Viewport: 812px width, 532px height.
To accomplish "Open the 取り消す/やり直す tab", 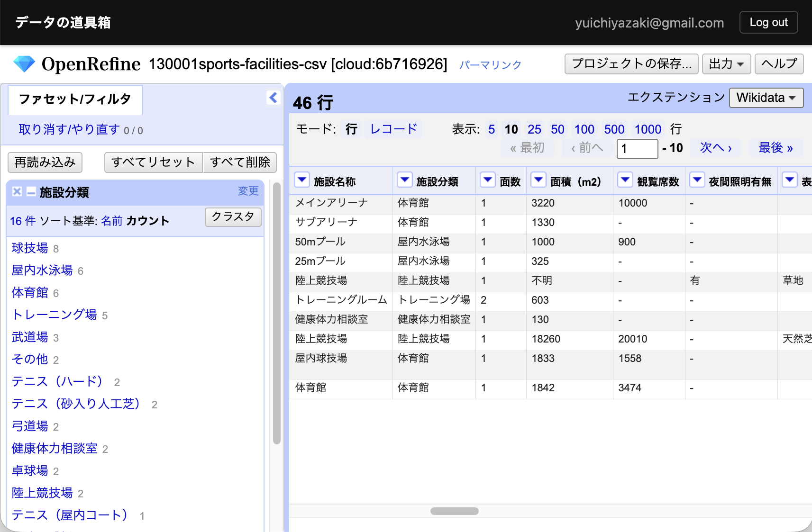I will (69, 129).
